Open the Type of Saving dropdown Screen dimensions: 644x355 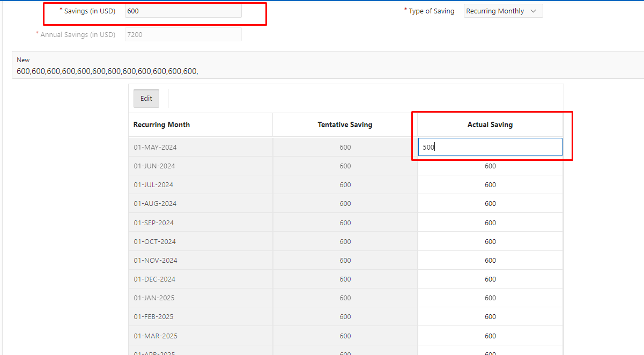click(x=502, y=10)
